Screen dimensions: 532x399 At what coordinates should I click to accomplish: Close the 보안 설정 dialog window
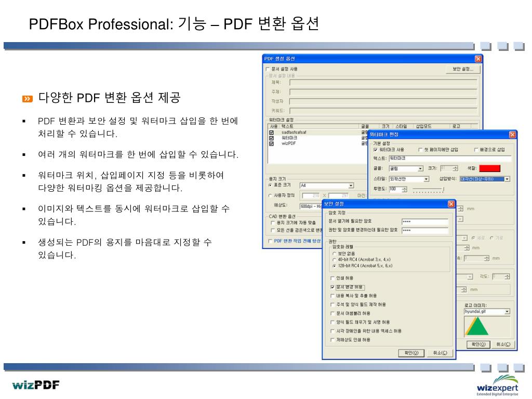click(x=451, y=204)
